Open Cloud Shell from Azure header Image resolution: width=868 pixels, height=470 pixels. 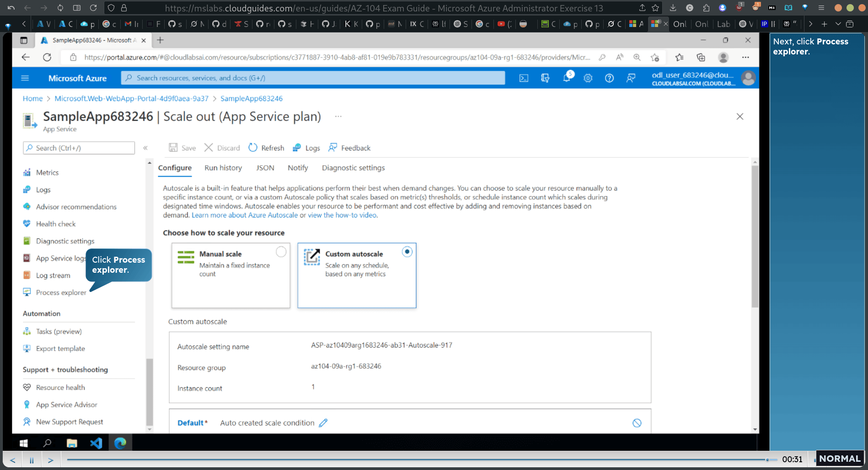click(x=524, y=78)
